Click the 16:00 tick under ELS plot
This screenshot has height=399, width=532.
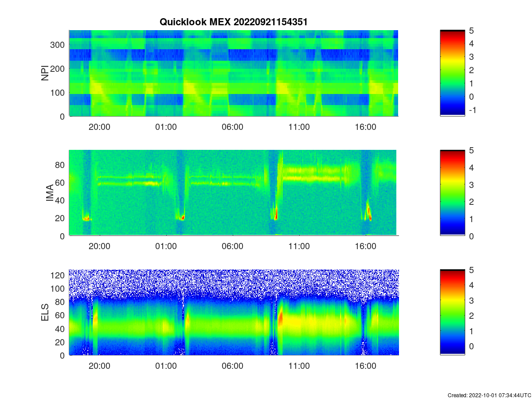365,366
